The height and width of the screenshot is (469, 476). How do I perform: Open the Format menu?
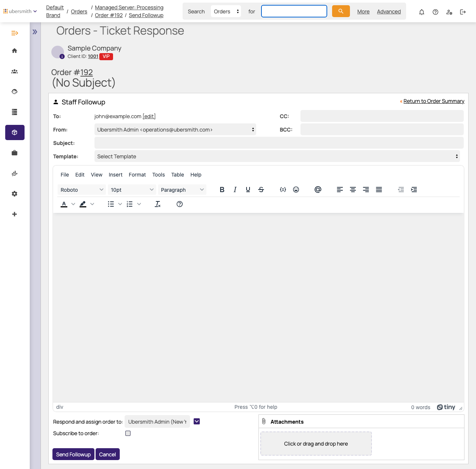click(137, 175)
